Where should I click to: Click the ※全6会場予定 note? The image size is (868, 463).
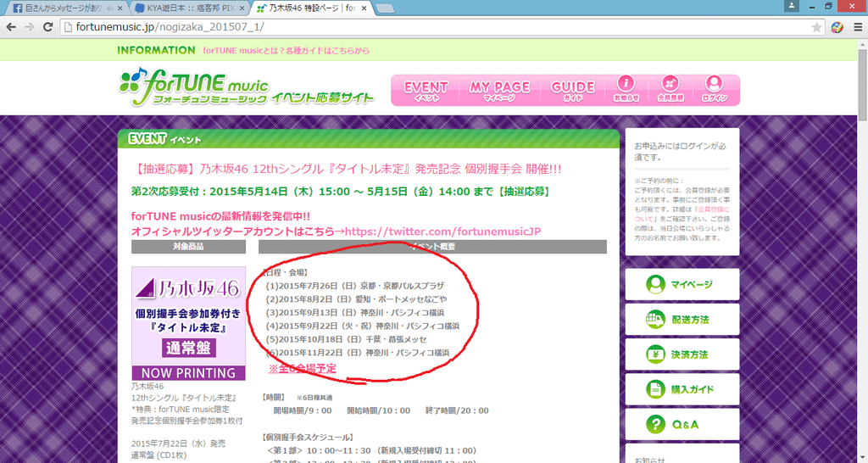(x=303, y=368)
